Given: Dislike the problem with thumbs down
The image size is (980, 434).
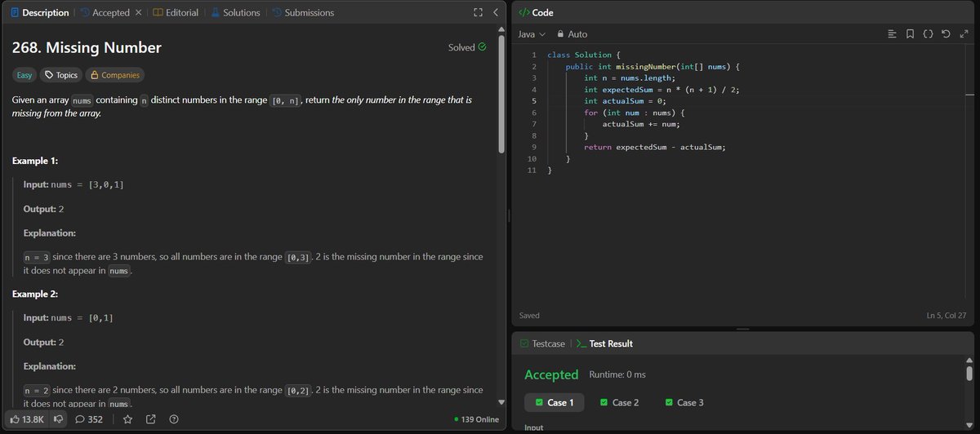Looking at the screenshot, I should point(58,419).
